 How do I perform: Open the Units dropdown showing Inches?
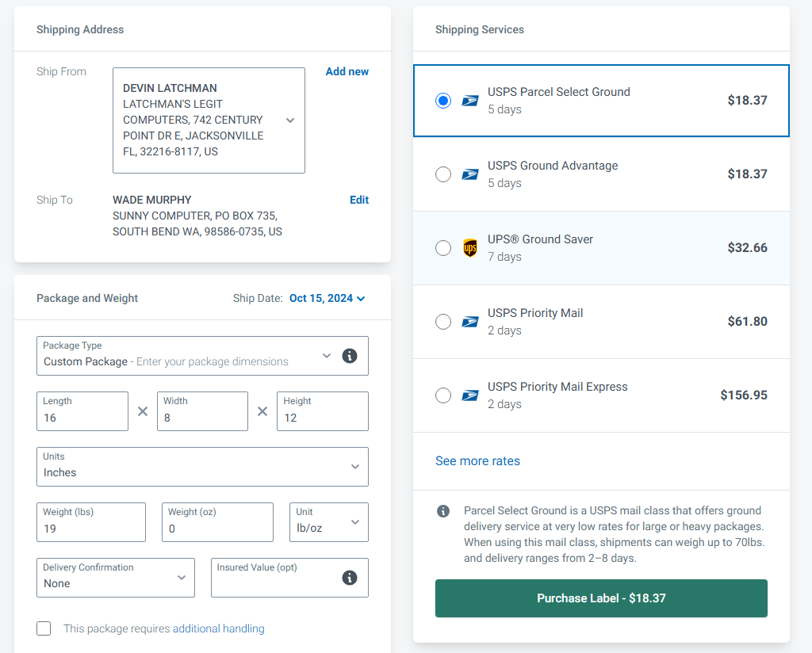(x=202, y=467)
